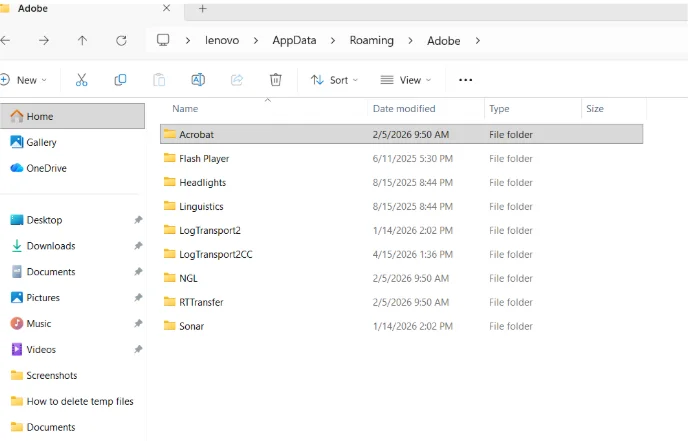Click LogTransport2CC date 4/15/2026 1:36 PM
The image size is (688, 441).
click(412, 254)
